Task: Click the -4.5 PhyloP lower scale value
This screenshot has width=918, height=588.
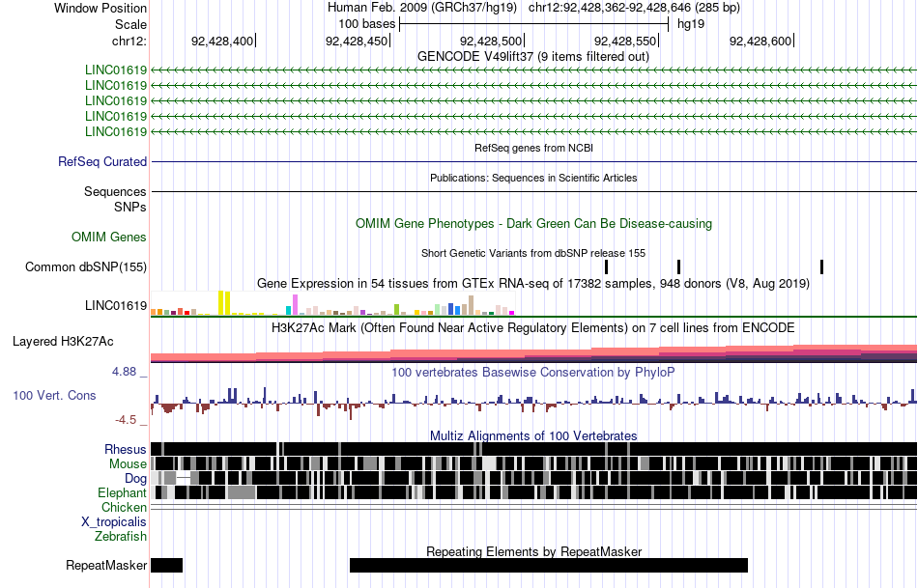Action: pyautogui.click(x=126, y=420)
